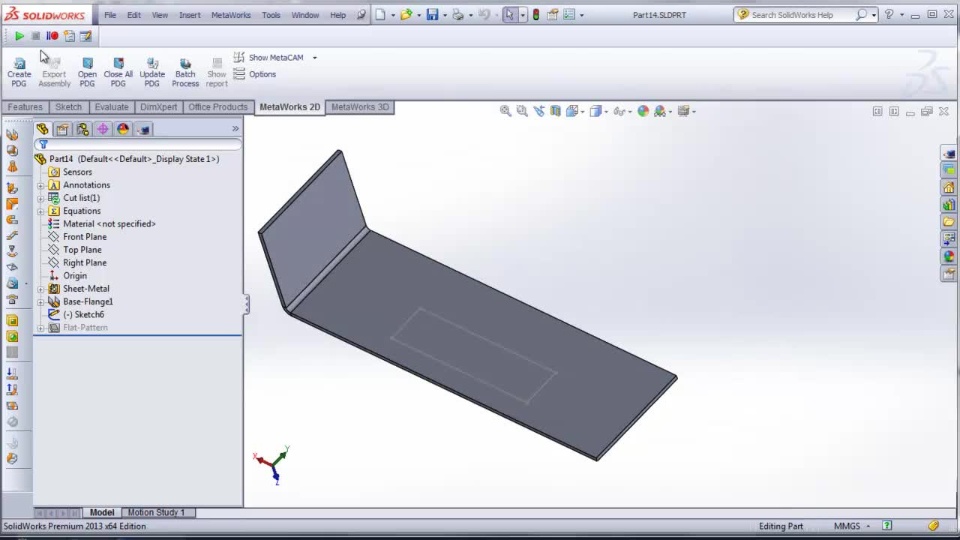Click the Section View icon
The image size is (960, 540).
coord(555,111)
